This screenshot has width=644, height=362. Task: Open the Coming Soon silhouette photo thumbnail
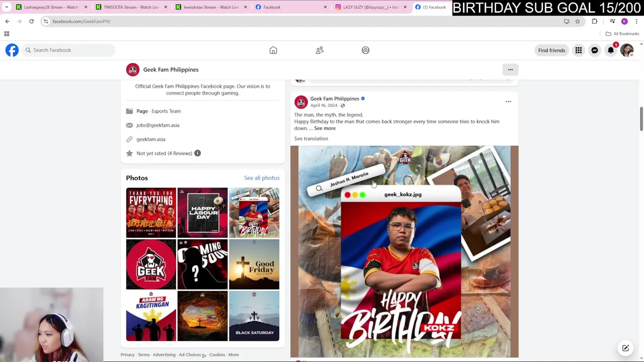[x=202, y=264]
